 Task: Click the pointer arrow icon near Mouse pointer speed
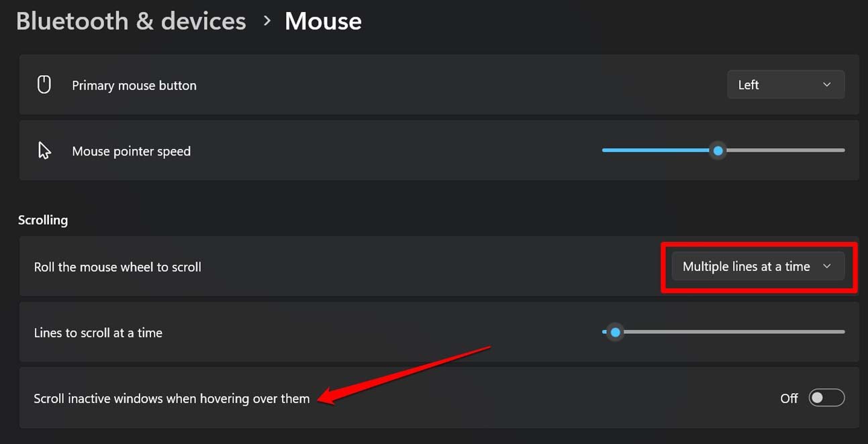click(44, 150)
